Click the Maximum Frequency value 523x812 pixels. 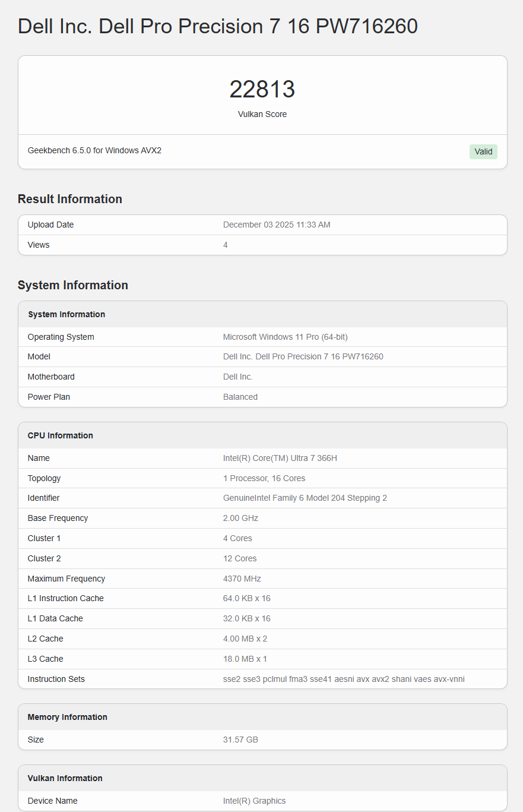click(240, 578)
